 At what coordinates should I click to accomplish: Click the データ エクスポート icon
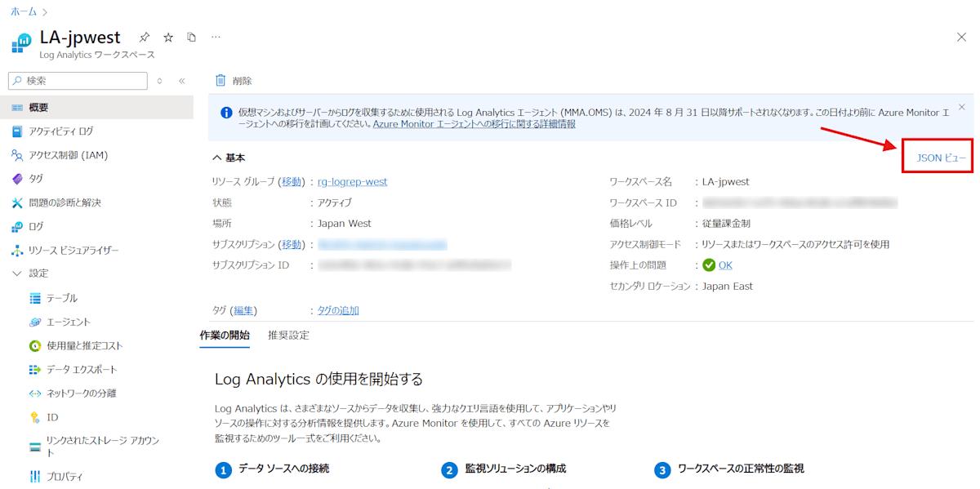click(35, 369)
